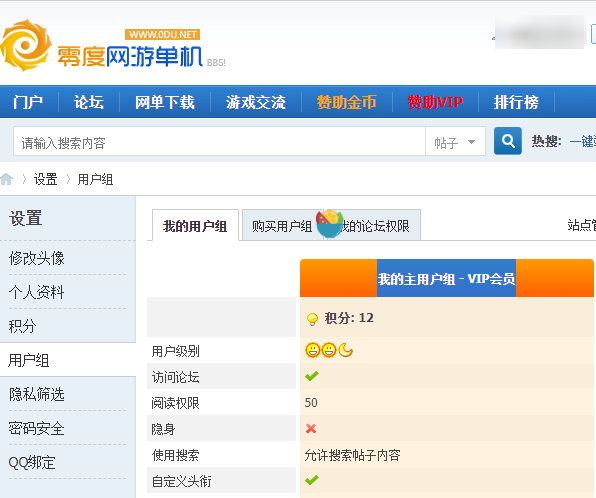The width and height of the screenshot is (596, 498).
Task: Open 赞助VIP in the nav bar
Action: pyautogui.click(x=435, y=102)
